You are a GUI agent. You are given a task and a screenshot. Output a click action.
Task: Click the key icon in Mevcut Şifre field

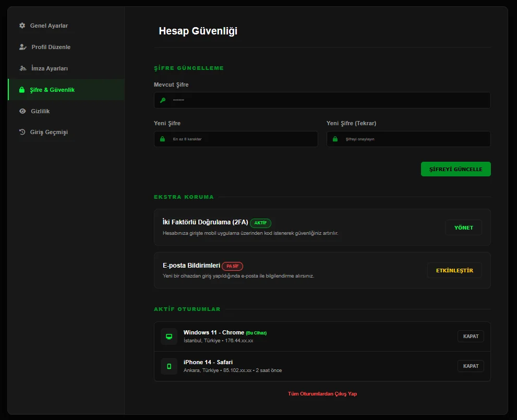point(163,100)
